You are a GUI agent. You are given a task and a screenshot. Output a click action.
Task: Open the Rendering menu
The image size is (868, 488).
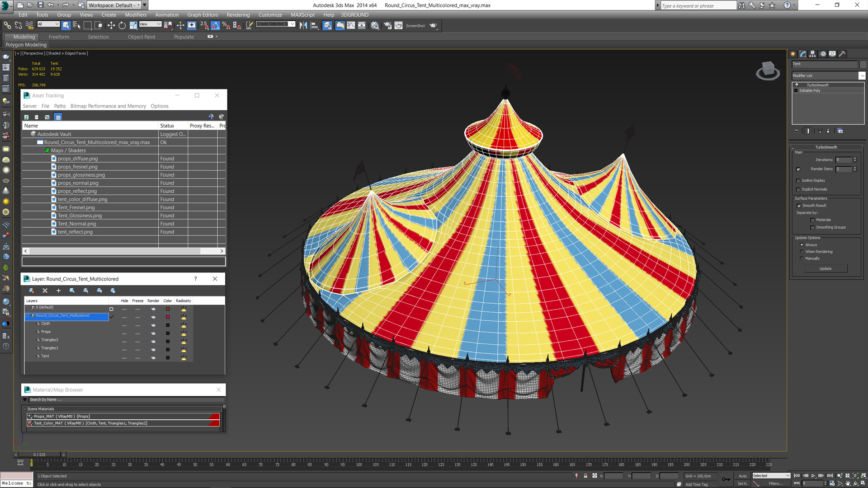238,15
